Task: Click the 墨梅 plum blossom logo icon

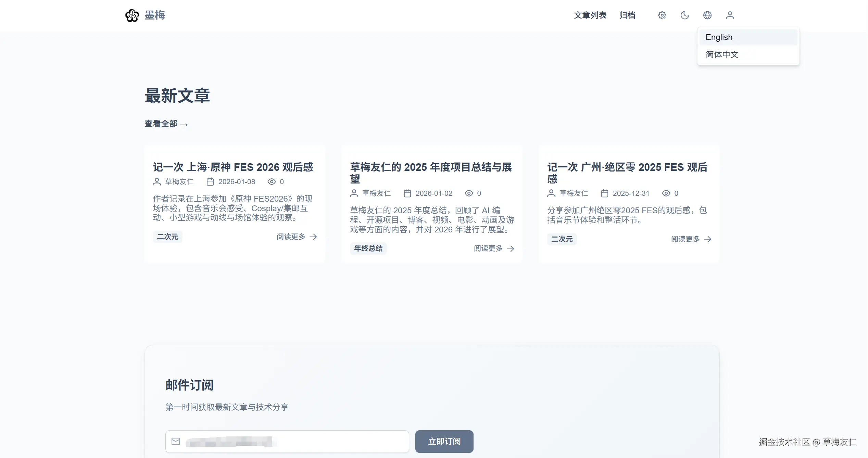Action: pos(132,15)
